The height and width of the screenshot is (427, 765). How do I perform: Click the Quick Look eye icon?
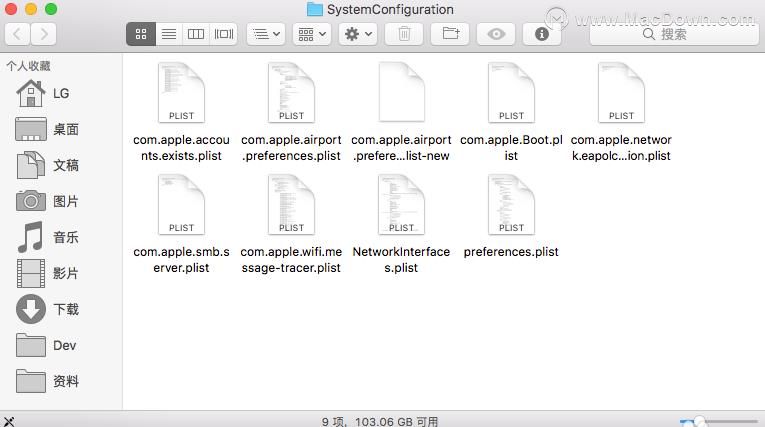[x=496, y=34]
